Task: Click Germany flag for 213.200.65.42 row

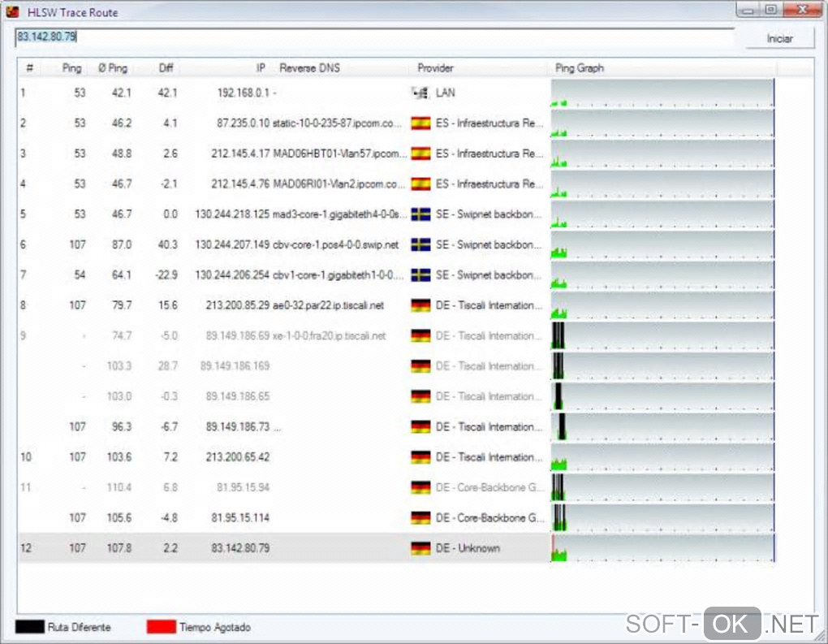Action: 420,457
